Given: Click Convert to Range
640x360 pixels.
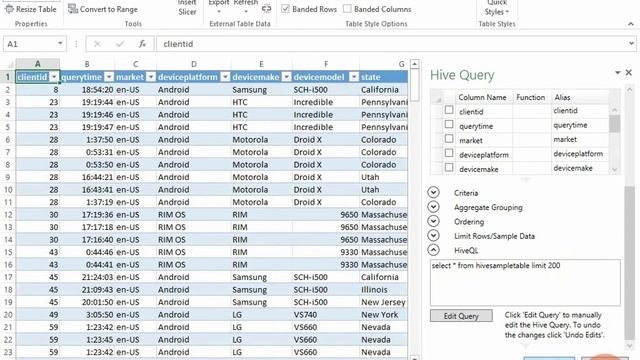Looking at the screenshot, I should pyautogui.click(x=103, y=9).
